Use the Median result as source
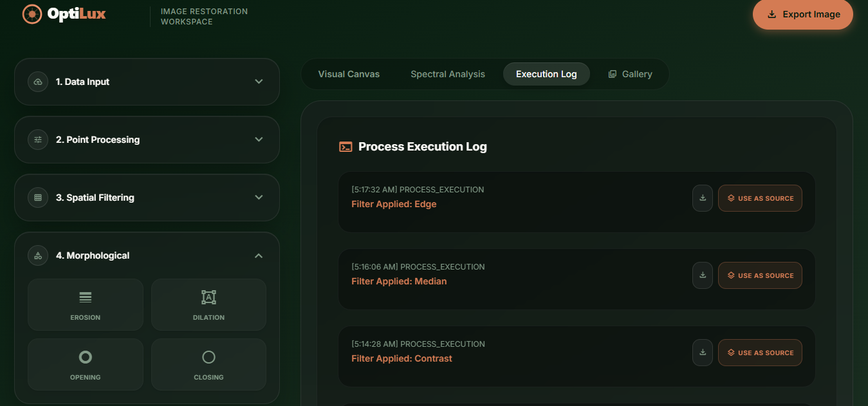Viewport: 868px width, 406px height. point(760,275)
